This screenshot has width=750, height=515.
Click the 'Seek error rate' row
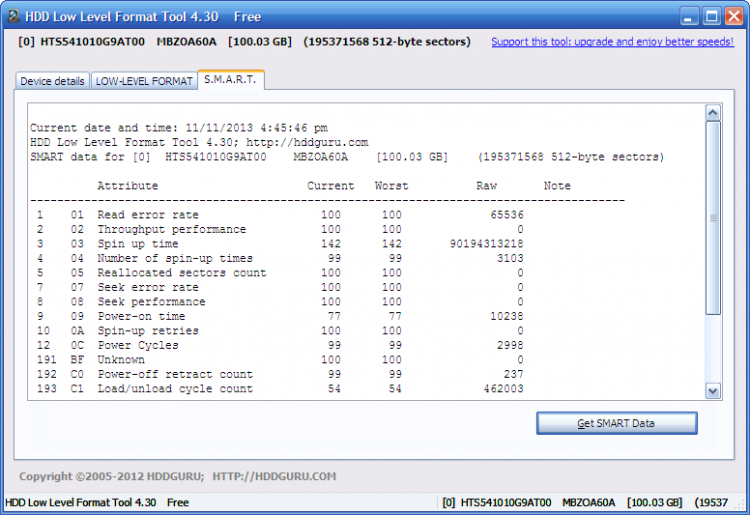(280, 287)
